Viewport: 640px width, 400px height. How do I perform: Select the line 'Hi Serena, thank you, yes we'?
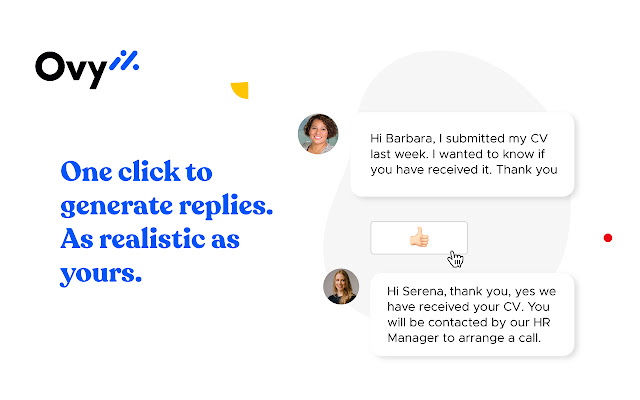[471, 291]
